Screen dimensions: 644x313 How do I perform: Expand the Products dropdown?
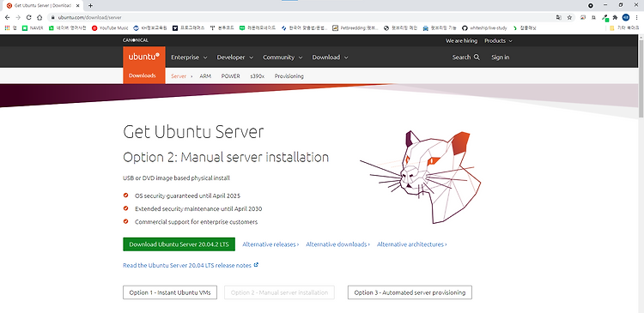coord(498,40)
